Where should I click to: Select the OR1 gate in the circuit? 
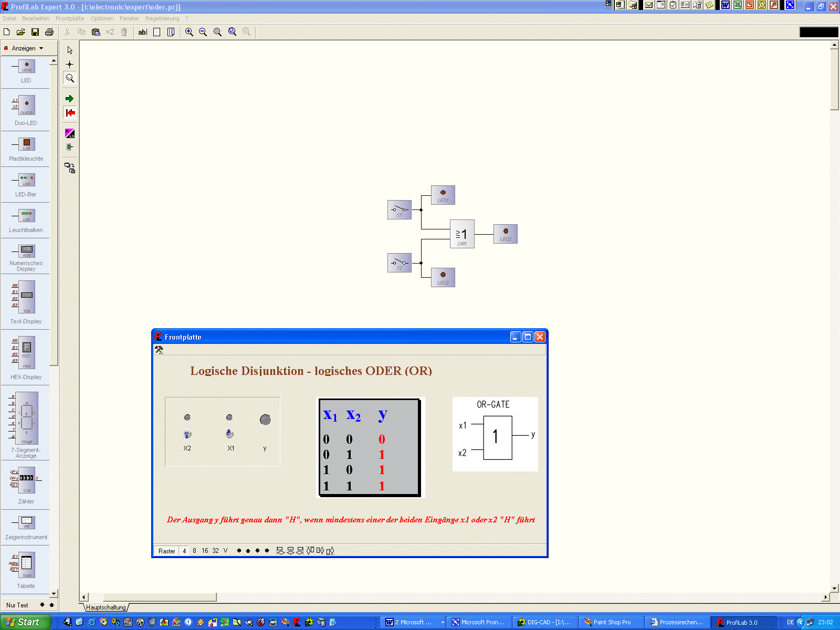click(x=462, y=234)
